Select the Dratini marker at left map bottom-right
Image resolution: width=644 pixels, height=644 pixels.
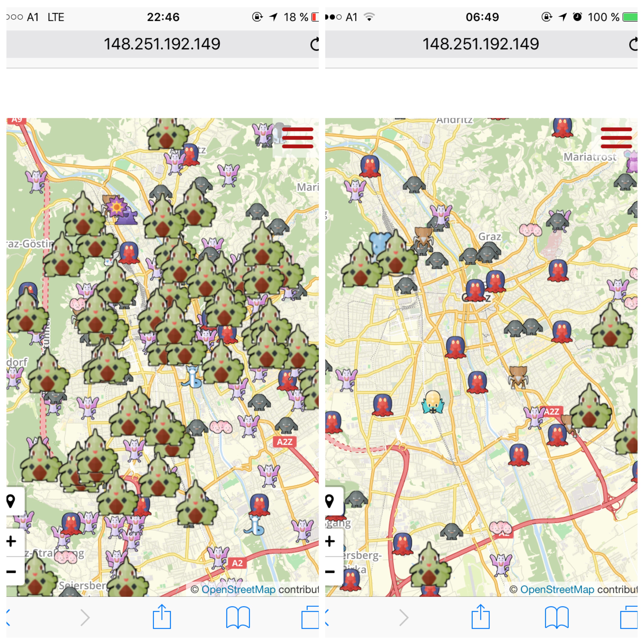(x=254, y=525)
